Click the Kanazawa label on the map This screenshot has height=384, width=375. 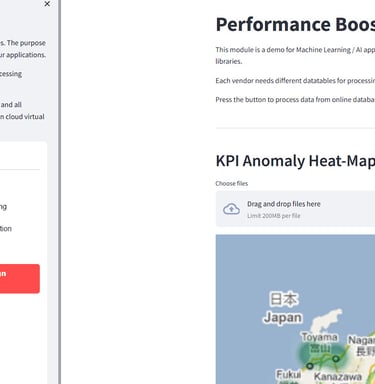(x=338, y=377)
